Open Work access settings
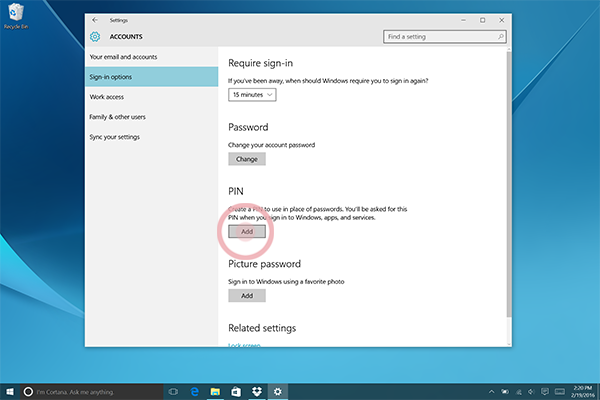This screenshot has width=600, height=400. pyautogui.click(x=152, y=97)
